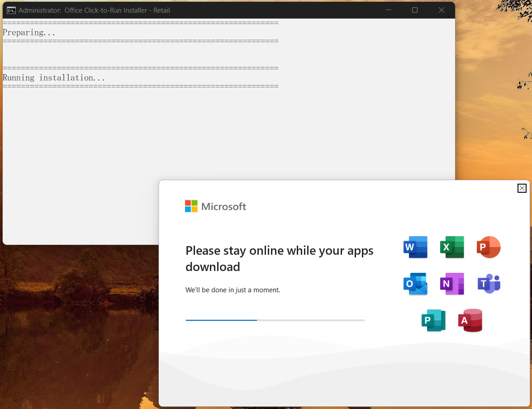The height and width of the screenshot is (409, 532).
Task: Click the Outlook app icon
Action: (415, 284)
